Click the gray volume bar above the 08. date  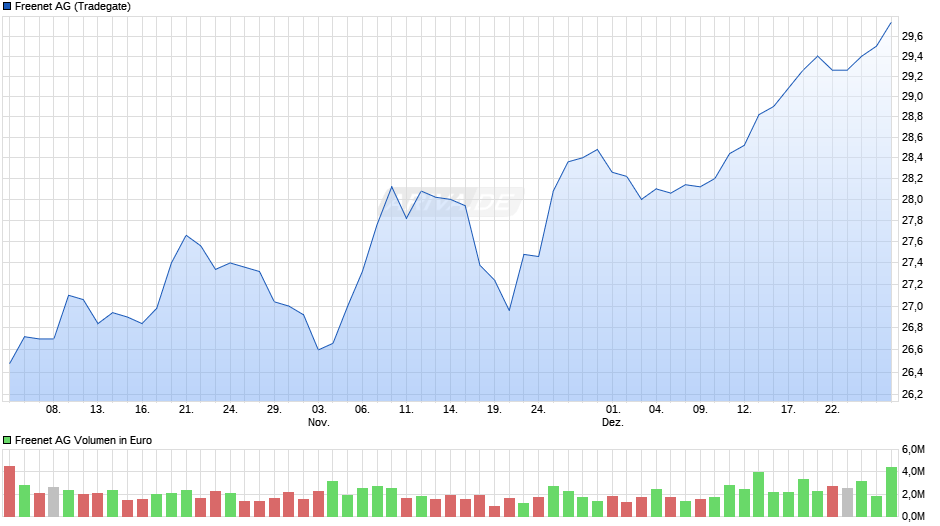click(53, 502)
